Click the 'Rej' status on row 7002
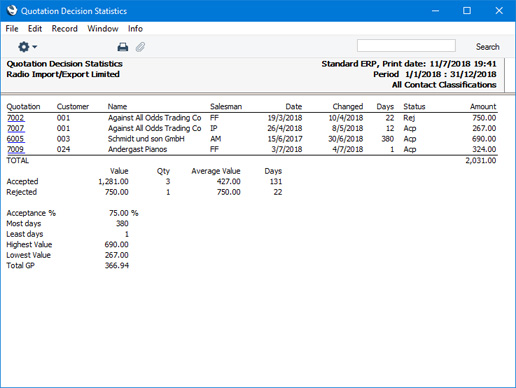The image size is (516, 388). [x=409, y=118]
